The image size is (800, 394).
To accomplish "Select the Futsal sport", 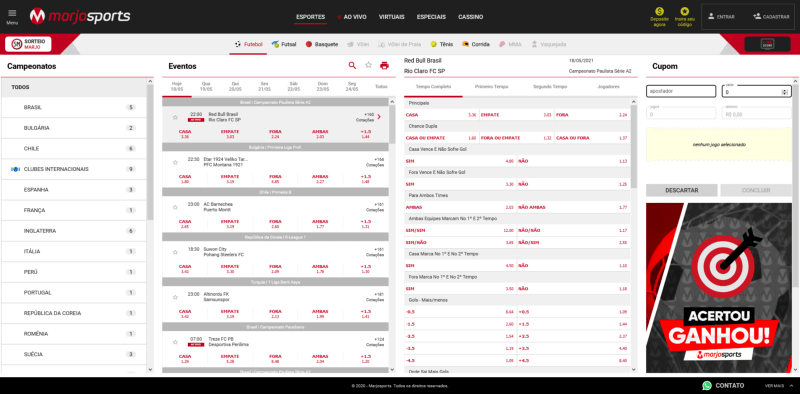I will coord(284,44).
